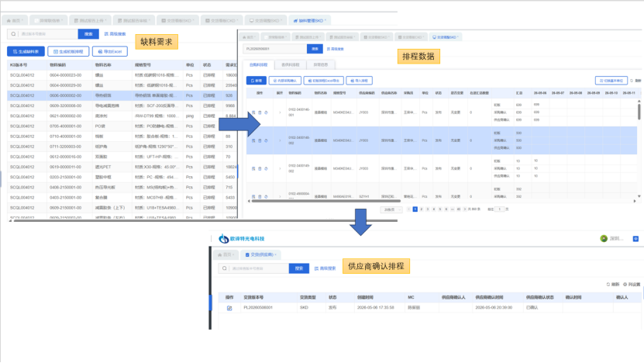This screenshot has height=363, width=644.
Task: Select active 缺料管理SKD tab
Action: (310, 21)
